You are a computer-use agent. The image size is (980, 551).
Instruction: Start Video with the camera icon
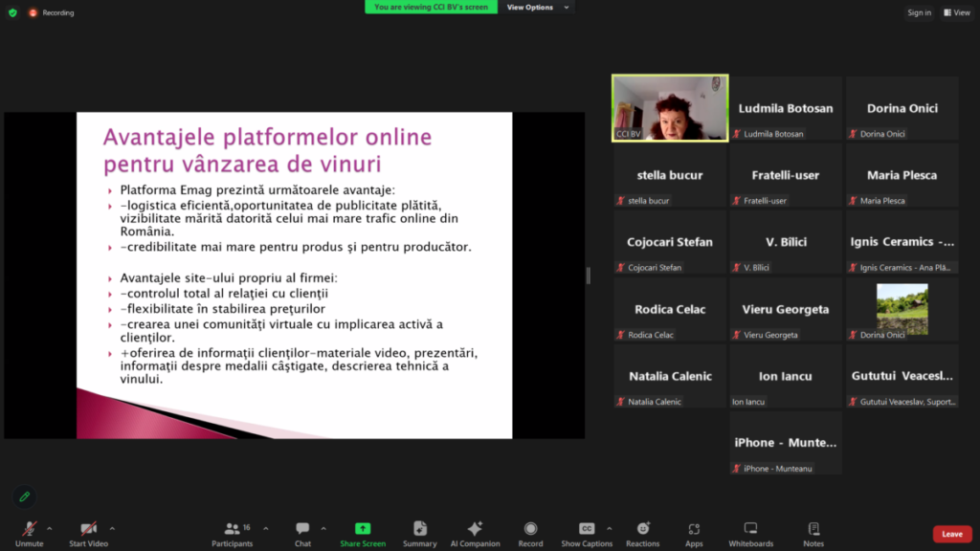point(89,528)
